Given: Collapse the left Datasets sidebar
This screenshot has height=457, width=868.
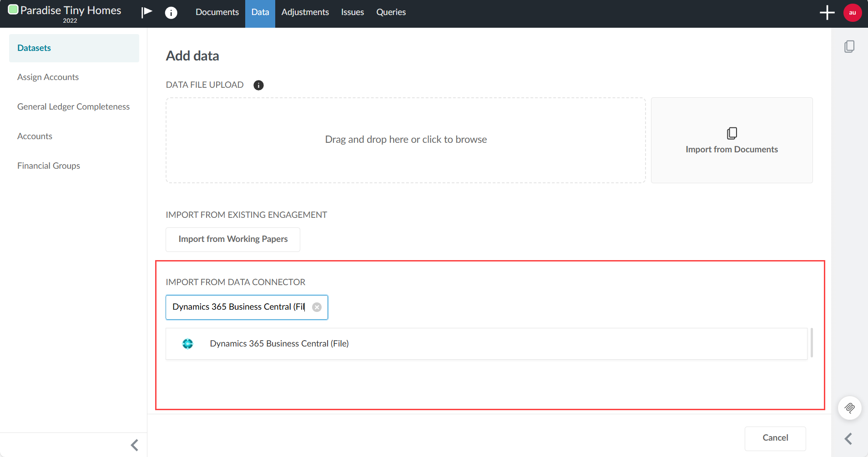Looking at the screenshot, I should 134,445.
